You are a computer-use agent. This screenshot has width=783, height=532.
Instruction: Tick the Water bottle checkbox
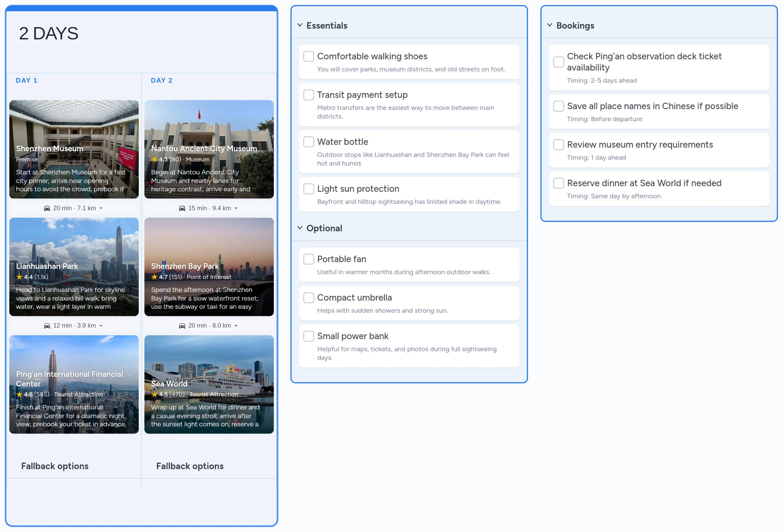[x=309, y=142]
